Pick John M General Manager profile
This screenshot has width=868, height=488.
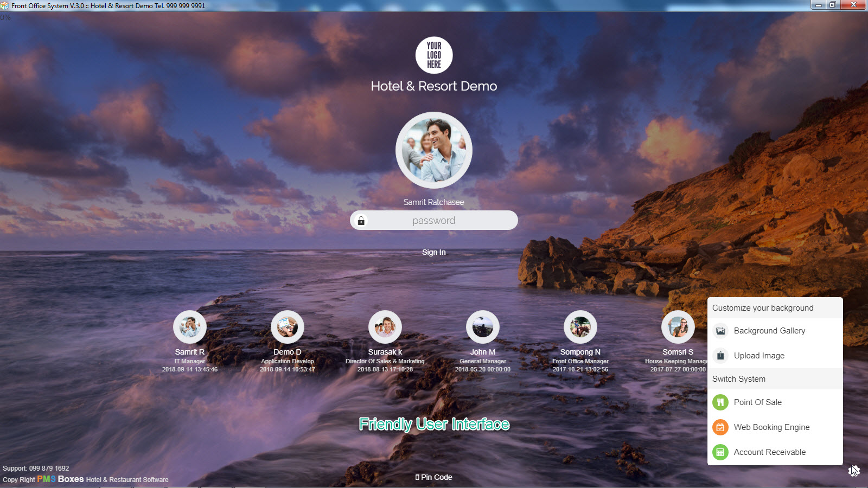(x=483, y=327)
